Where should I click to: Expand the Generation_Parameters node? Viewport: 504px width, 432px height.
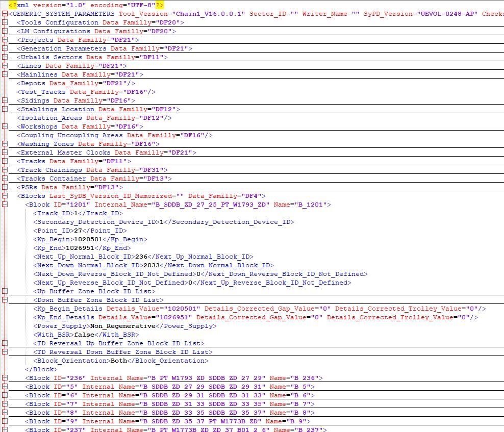[x=5, y=48]
